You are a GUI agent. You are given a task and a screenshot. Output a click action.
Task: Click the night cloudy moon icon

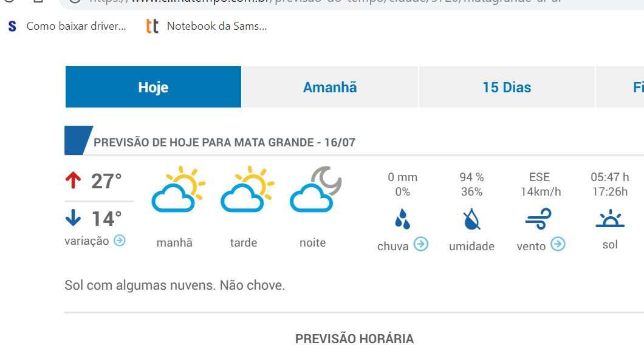pos(316,190)
